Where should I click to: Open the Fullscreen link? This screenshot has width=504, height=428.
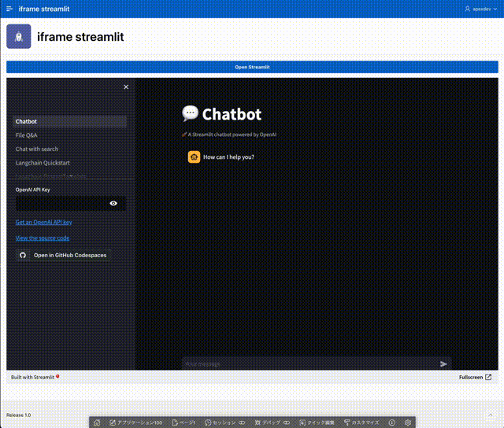pyautogui.click(x=475, y=378)
